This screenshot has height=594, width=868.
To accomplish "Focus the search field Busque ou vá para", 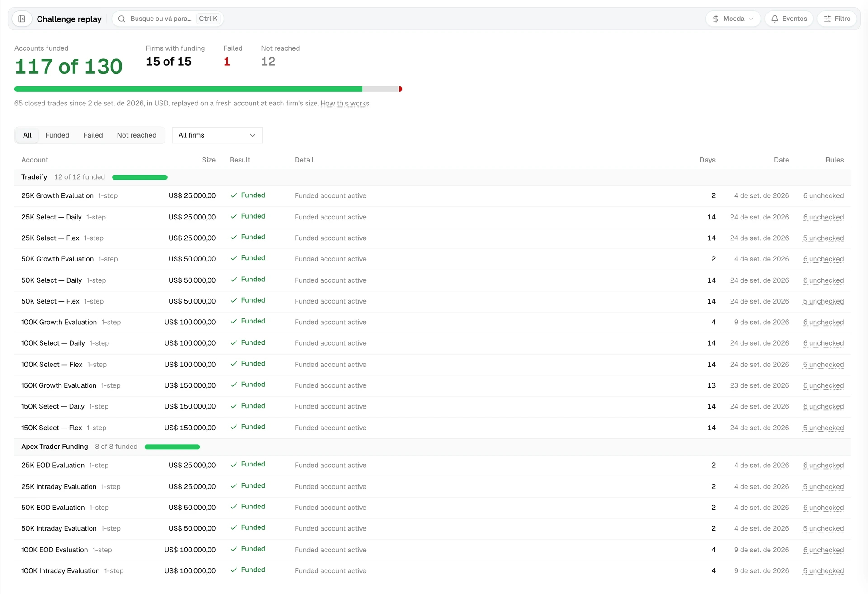I will pyautogui.click(x=168, y=19).
